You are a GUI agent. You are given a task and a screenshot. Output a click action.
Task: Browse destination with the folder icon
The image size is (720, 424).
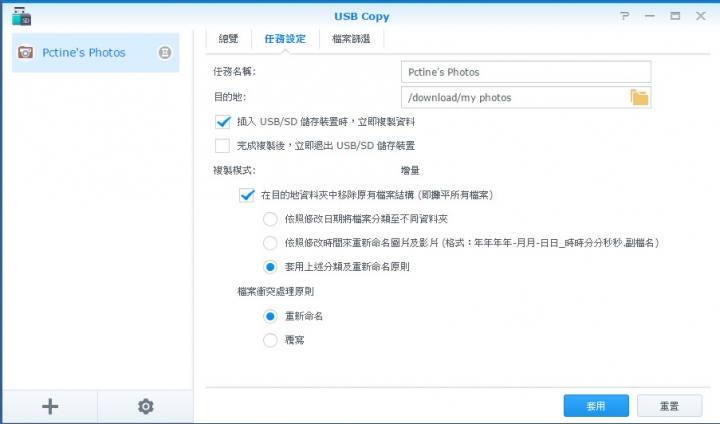point(639,97)
